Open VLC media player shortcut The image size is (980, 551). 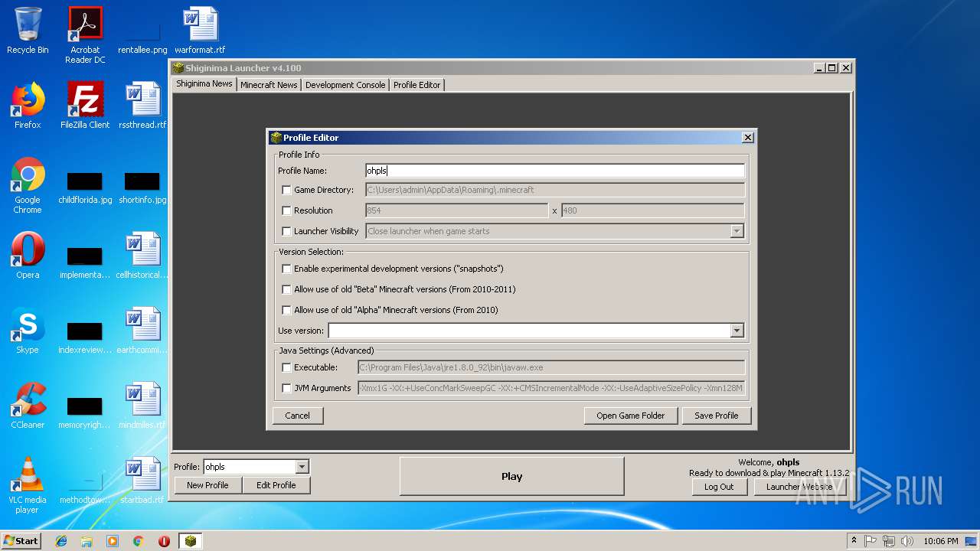(28, 485)
